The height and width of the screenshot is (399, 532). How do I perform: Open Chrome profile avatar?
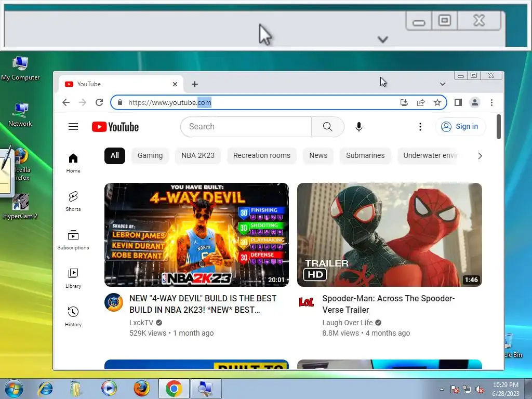[475, 102]
